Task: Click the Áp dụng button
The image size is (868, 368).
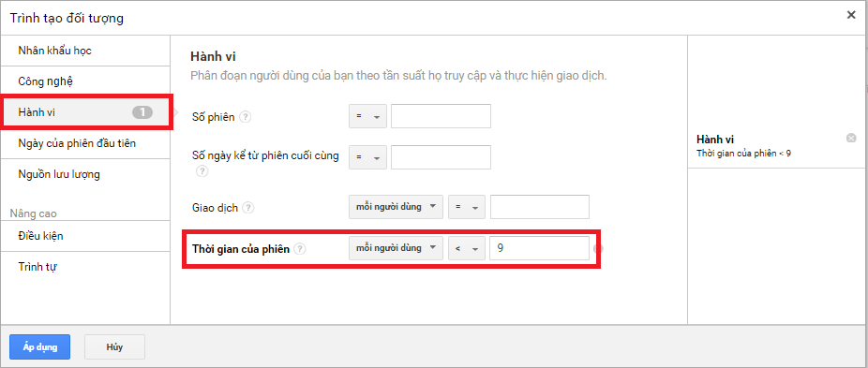Action: click(40, 347)
